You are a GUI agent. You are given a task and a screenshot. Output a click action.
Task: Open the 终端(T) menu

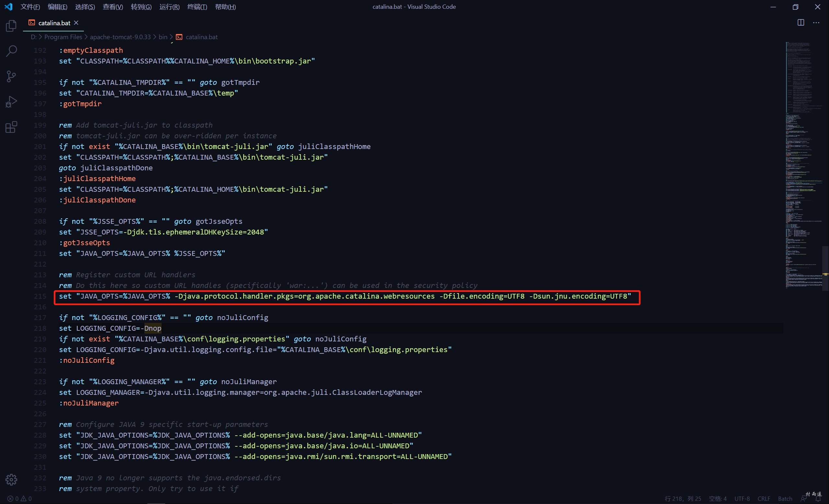pos(197,7)
